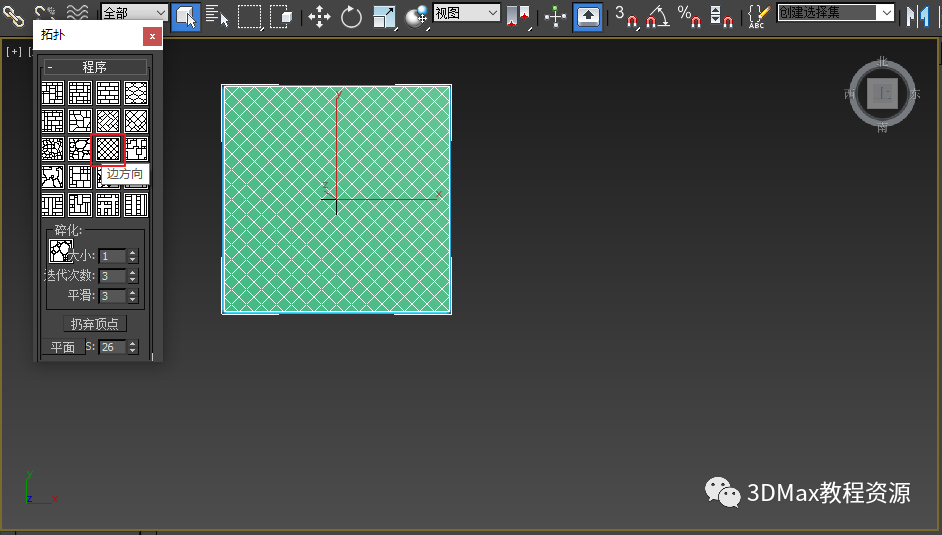
Task: Toggle the Percent Snap button
Action: [689, 16]
